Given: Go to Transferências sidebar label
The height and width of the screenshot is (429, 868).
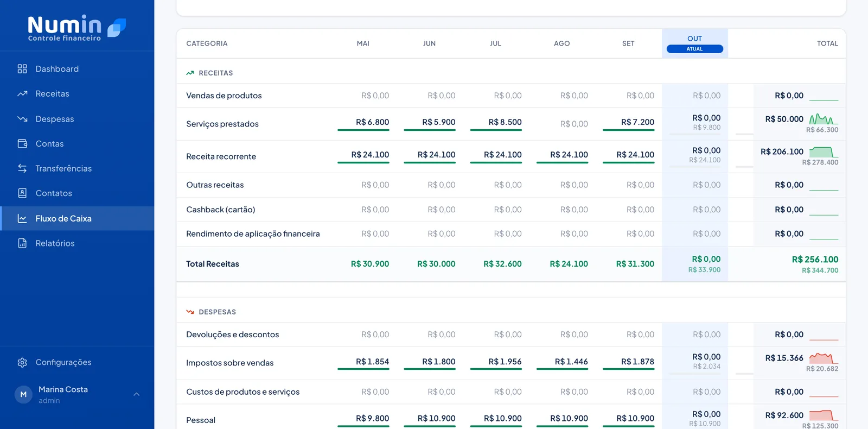Looking at the screenshot, I should pos(63,168).
